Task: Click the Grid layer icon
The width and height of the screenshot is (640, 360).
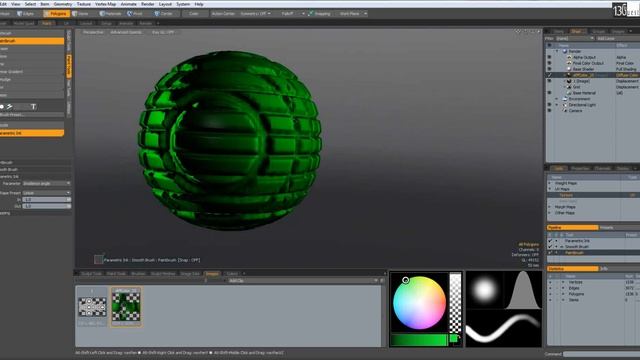Action: pos(569,87)
